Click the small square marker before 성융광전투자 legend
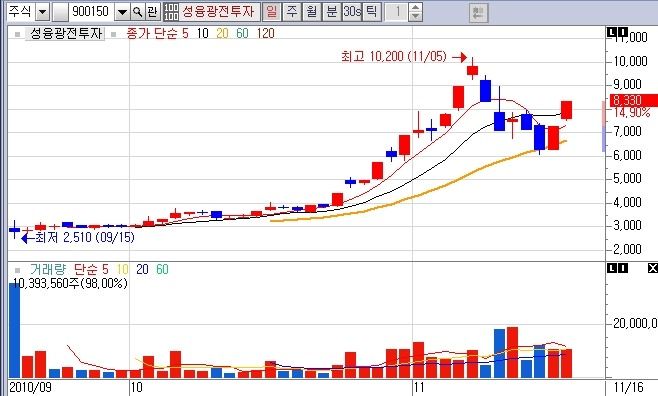The width and height of the screenshot is (658, 396). point(17,34)
